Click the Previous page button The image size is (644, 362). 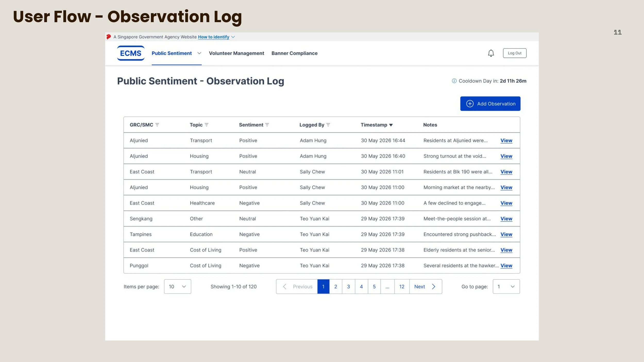click(x=297, y=286)
